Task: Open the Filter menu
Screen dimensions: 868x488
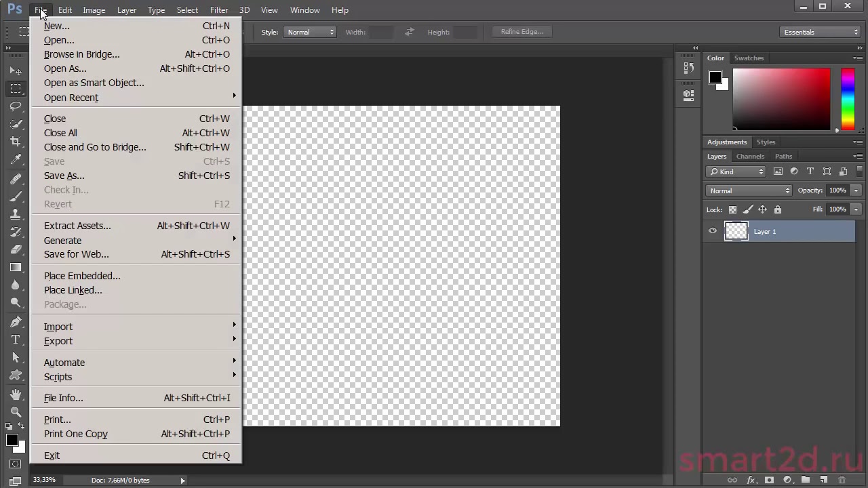Action: coord(218,10)
